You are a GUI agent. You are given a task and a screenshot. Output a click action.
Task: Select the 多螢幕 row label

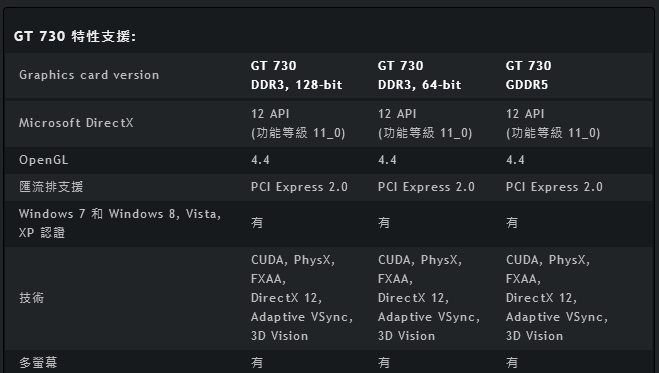coord(38,362)
